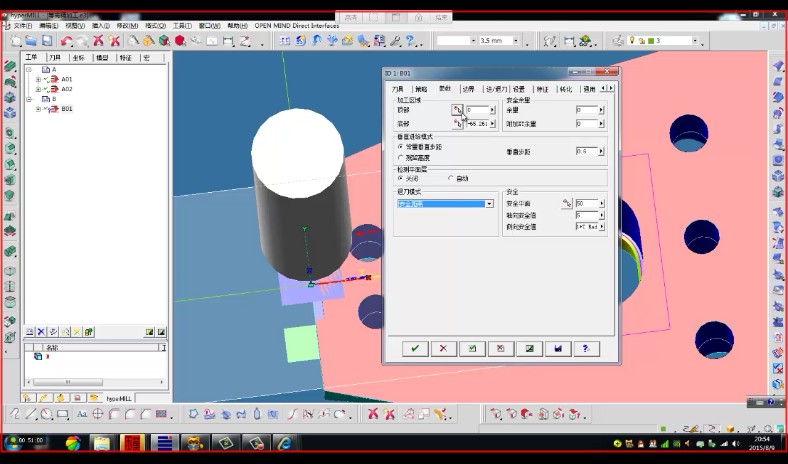
Task: Expand the A01 tree node
Action: point(38,79)
